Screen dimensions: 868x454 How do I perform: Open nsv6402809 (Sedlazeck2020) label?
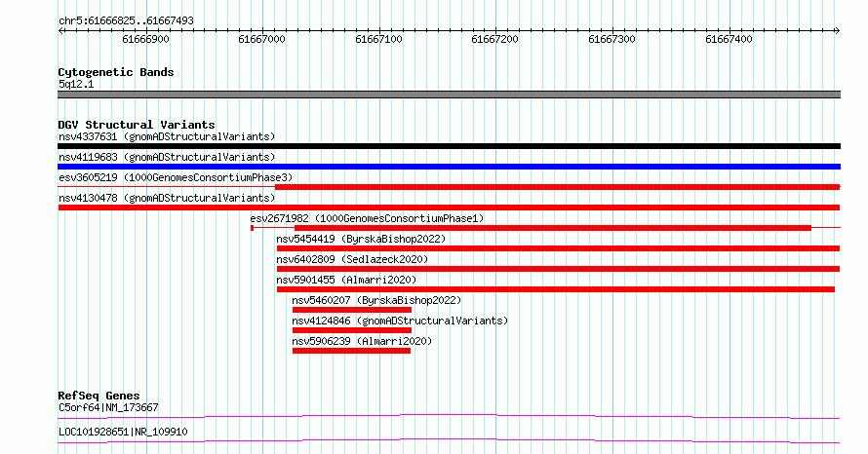click(352, 259)
